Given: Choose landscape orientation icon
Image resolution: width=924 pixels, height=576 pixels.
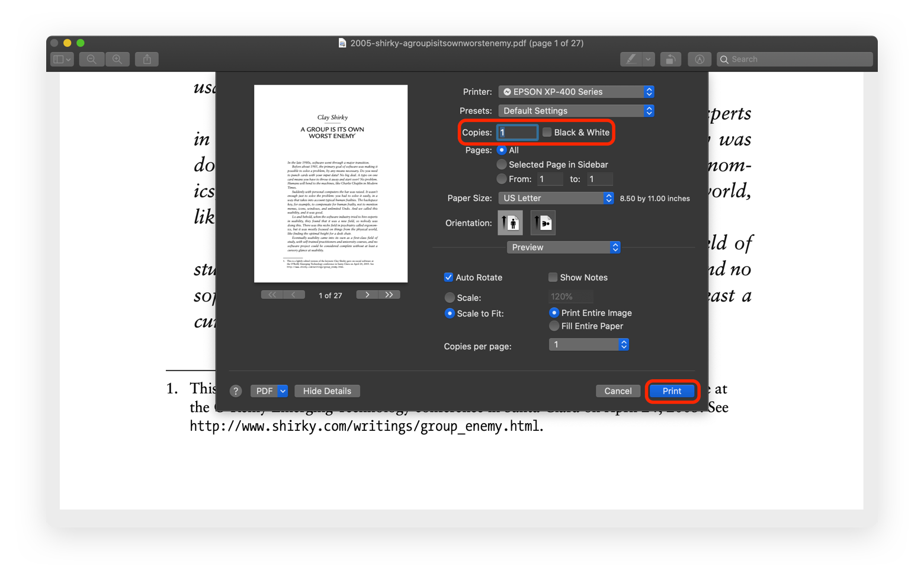Looking at the screenshot, I should pos(543,223).
